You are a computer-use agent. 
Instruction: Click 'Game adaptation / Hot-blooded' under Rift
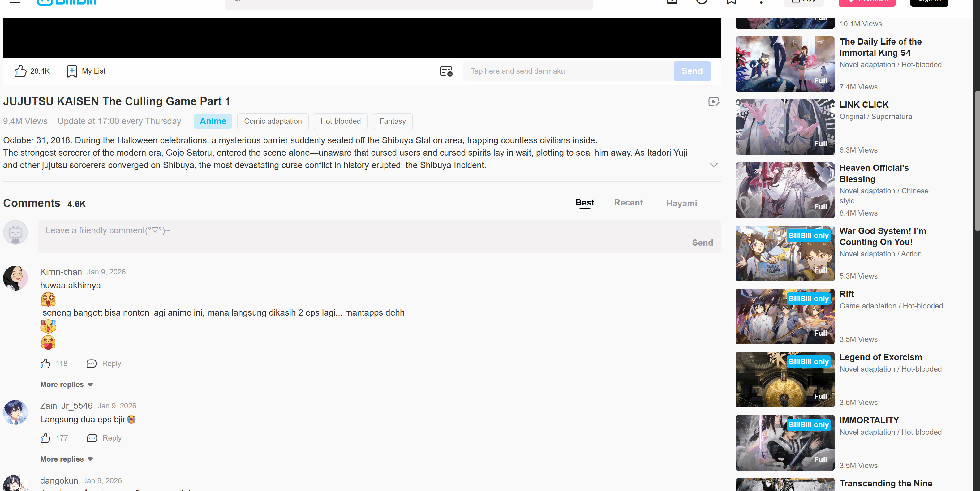pos(891,306)
